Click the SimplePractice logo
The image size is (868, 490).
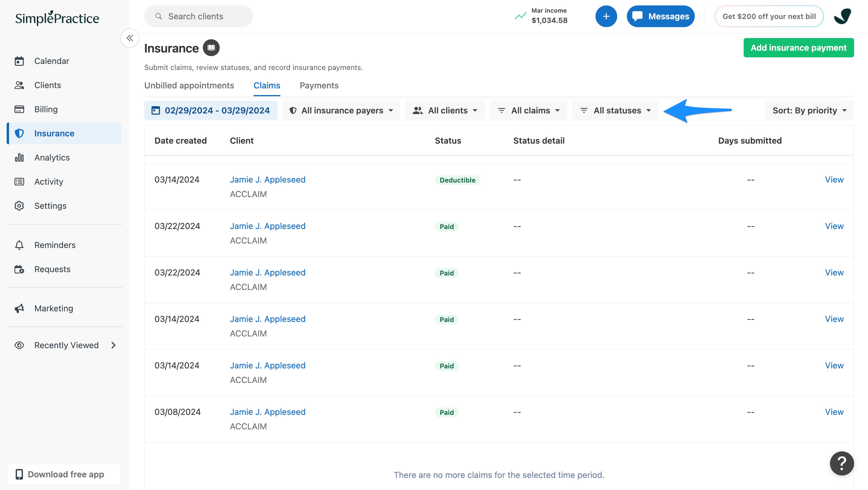click(x=57, y=18)
